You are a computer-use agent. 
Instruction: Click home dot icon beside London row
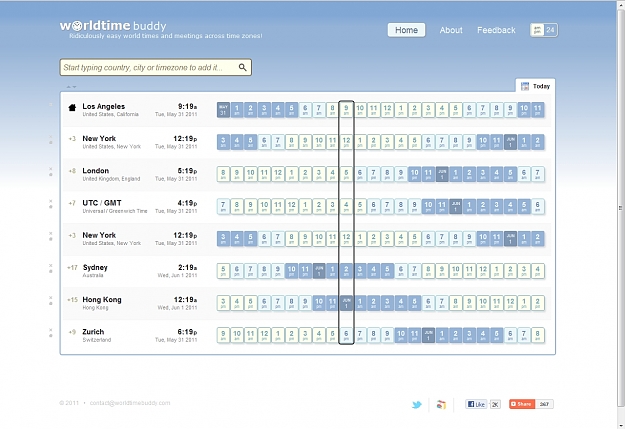pyautogui.click(x=51, y=175)
